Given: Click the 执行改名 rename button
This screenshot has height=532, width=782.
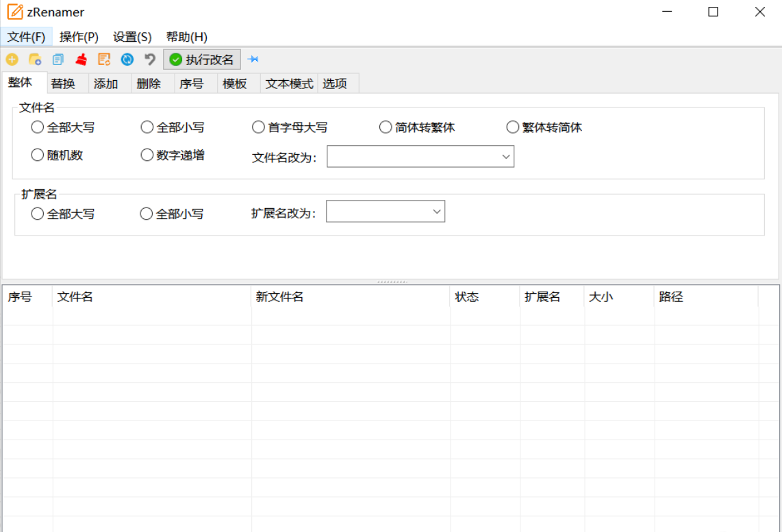Looking at the screenshot, I should click(202, 60).
